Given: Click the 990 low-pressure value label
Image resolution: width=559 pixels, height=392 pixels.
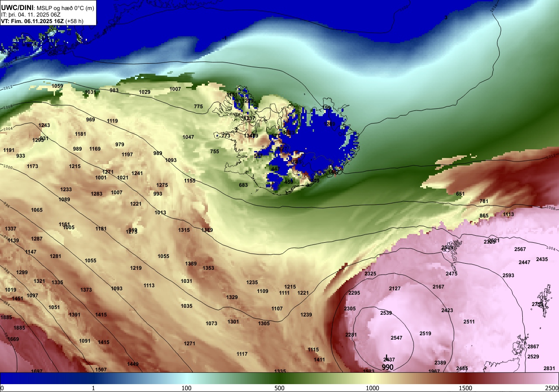Looking at the screenshot, I should click(387, 367).
